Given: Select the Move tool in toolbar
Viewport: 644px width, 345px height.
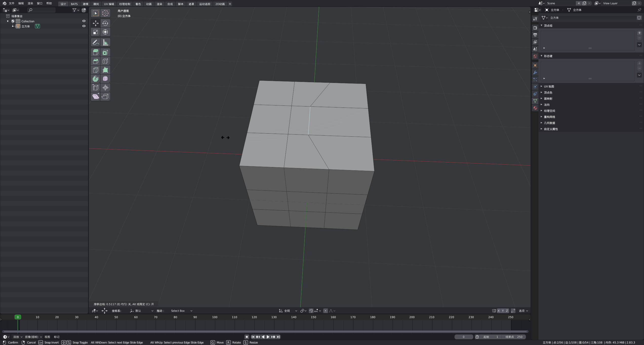Looking at the screenshot, I should (95, 23).
